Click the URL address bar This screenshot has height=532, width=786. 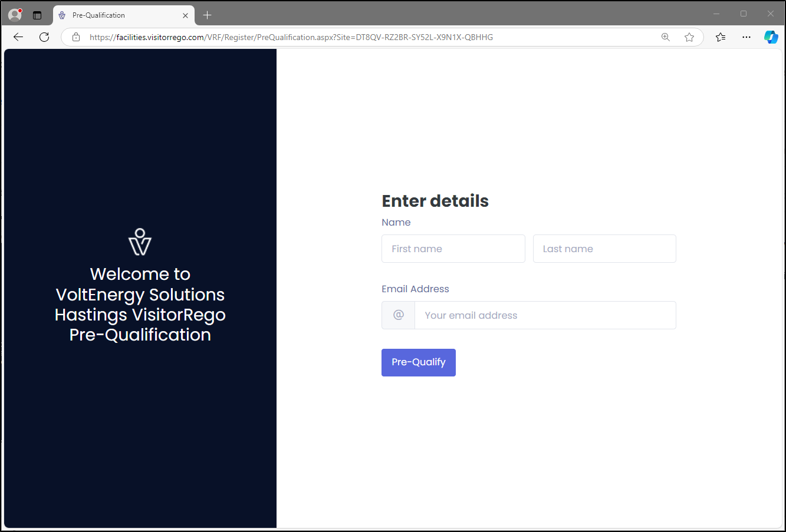(x=371, y=37)
